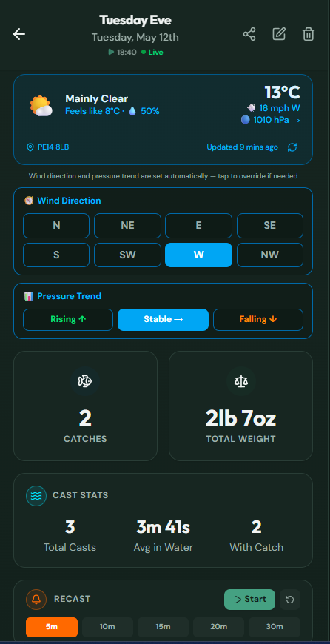The height and width of the screenshot is (644, 330).
Task: Set wind direction to S
Action: 56,255
